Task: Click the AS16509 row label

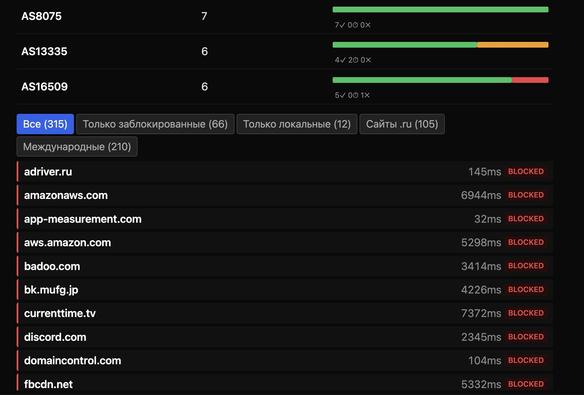Action: coord(44,87)
